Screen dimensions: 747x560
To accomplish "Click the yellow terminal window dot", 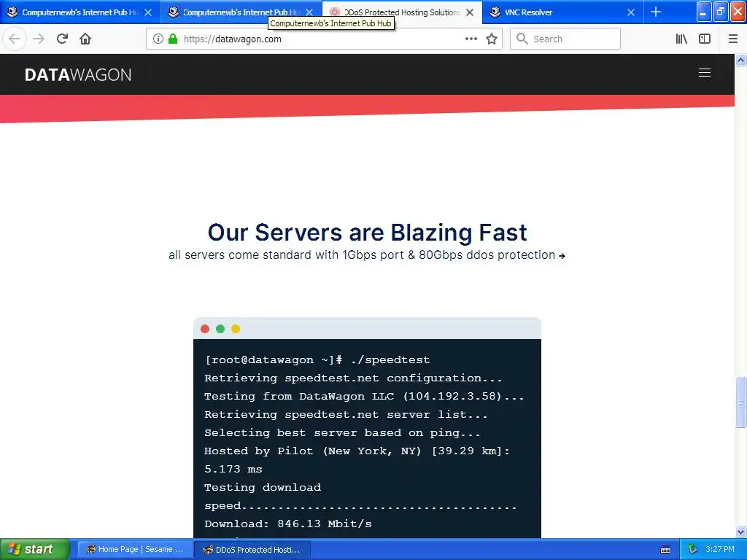I will point(236,329).
